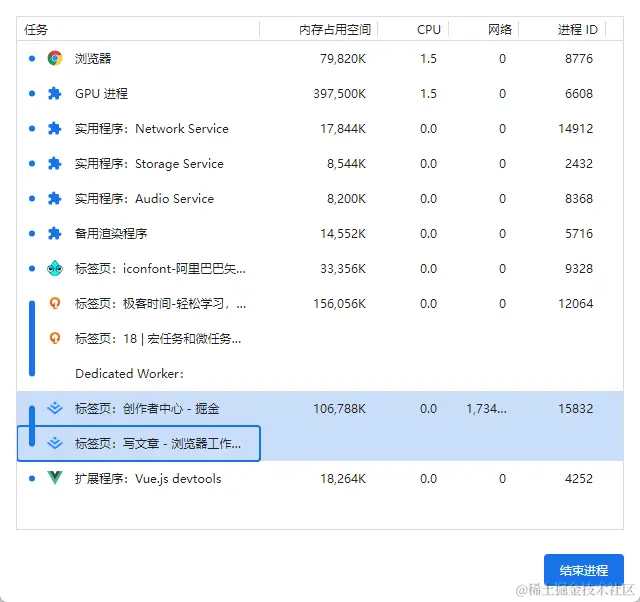Select the GPU 进程 task row
Screen dimensions: 640x602
[x=320, y=93]
